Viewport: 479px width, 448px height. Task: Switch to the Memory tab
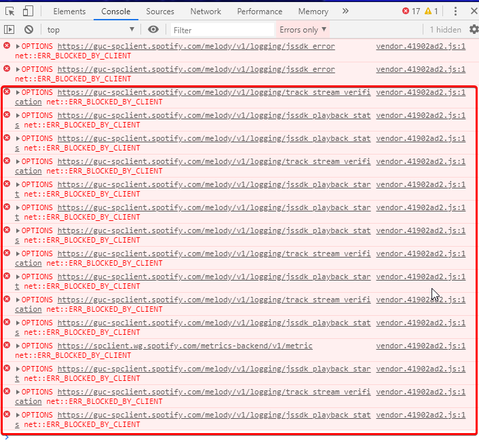pyautogui.click(x=313, y=12)
